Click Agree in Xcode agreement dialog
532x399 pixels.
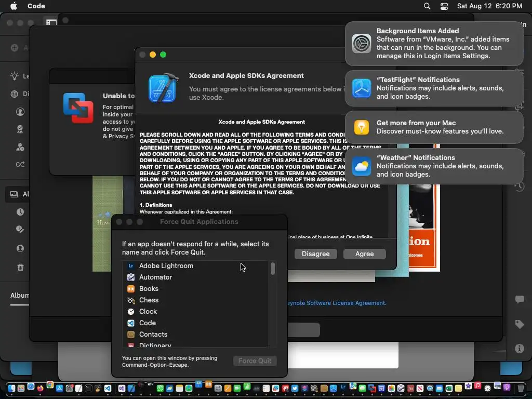[364, 254]
